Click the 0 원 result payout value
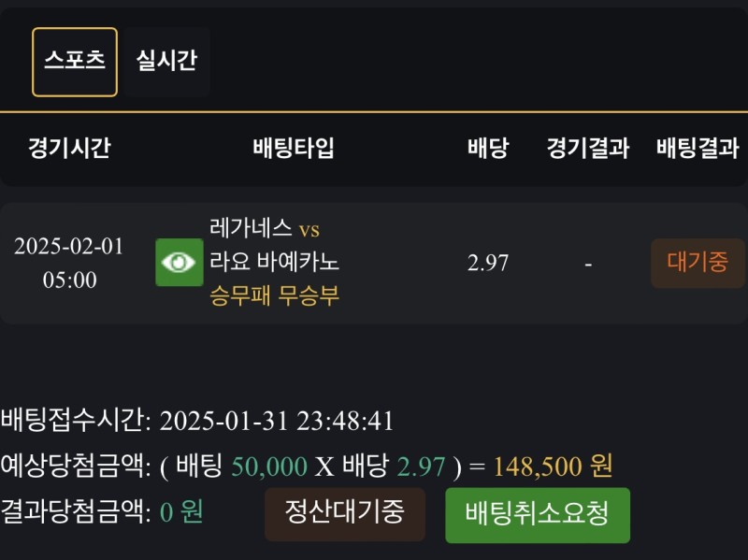The height and width of the screenshot is (560, 748). coord(181,512)
